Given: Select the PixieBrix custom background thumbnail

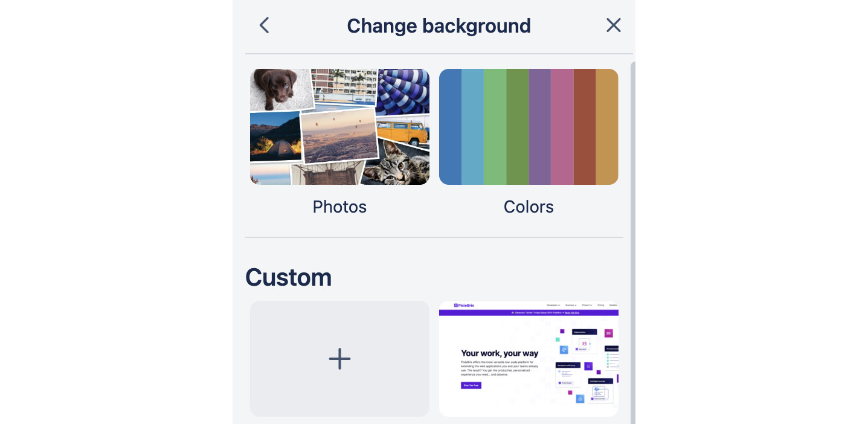Looking at the screenshot, I should 529,359.
